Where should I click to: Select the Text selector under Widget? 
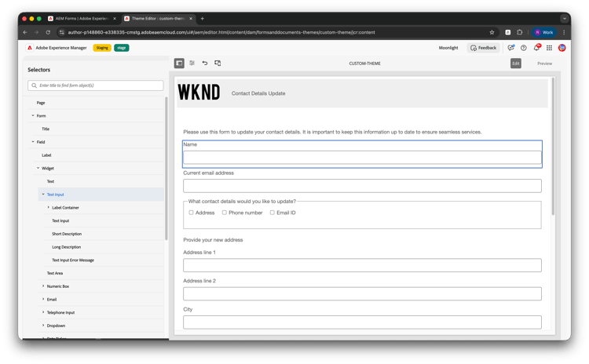pyautogui.click(x=50, y=181)
